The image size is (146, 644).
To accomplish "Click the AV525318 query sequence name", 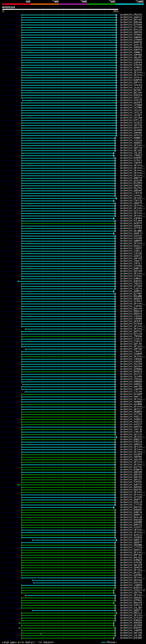I will pyautogui.click(x=8, y=7).
